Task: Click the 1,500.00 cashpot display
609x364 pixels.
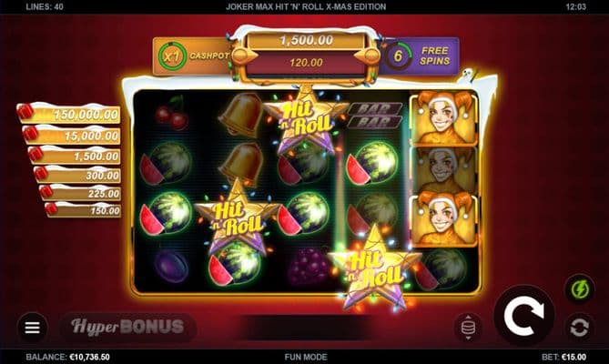Action: point(307,40)
